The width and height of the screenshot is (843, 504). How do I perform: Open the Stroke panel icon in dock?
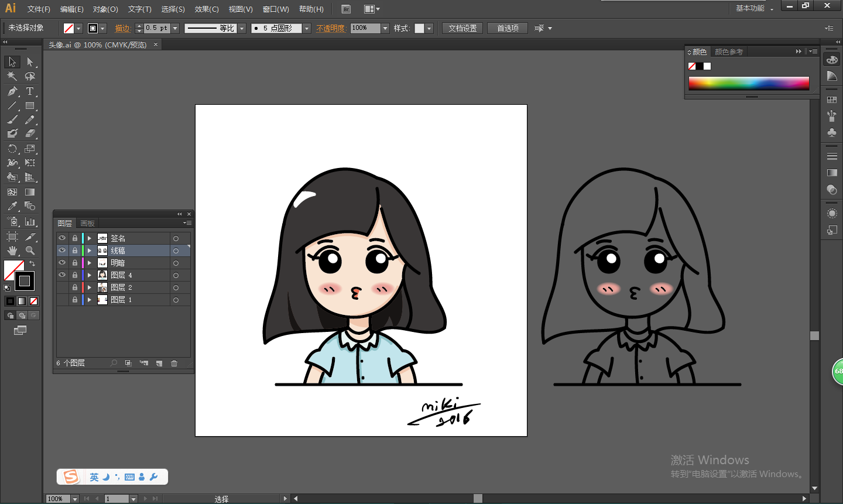(832, 156)
